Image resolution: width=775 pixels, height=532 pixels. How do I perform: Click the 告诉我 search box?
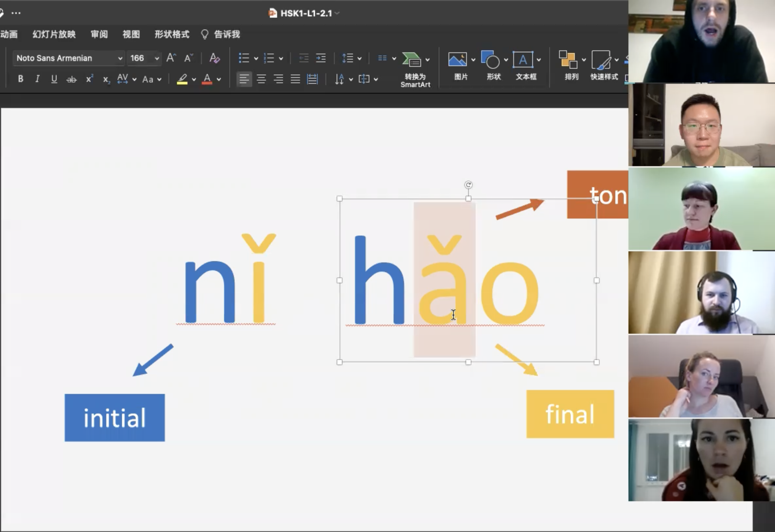click(226, 34)
